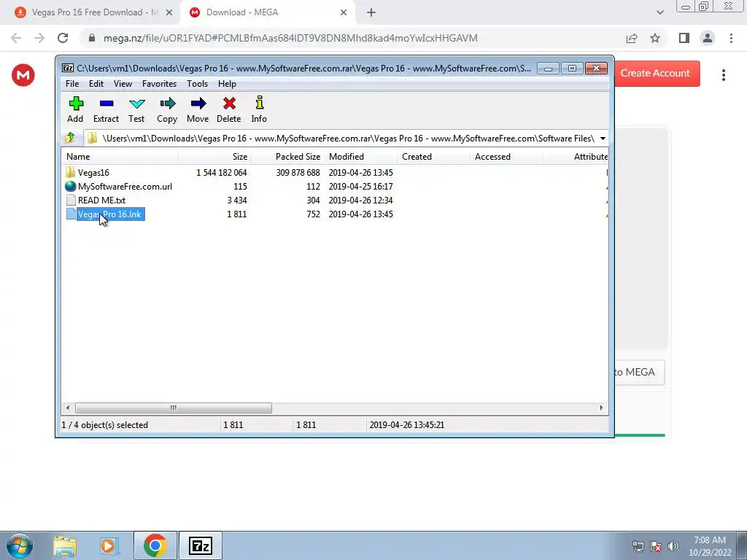Open Windows Explorer from the taskbar
747x560 pixels.
[65, 545]
